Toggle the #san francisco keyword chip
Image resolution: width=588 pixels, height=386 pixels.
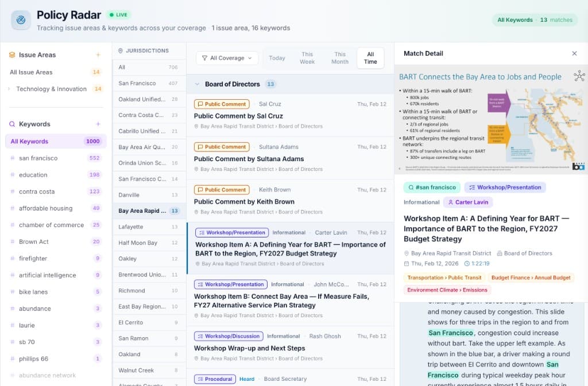pyautogui.click(x=432, y=187)
